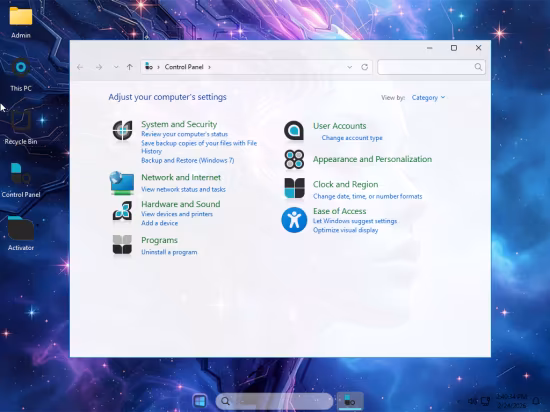Image resolution: width=550 pixels, height=412 pixels.
Task: Click the Ease of Access icon
Action: pyautogui.click(x=294, y=220)
